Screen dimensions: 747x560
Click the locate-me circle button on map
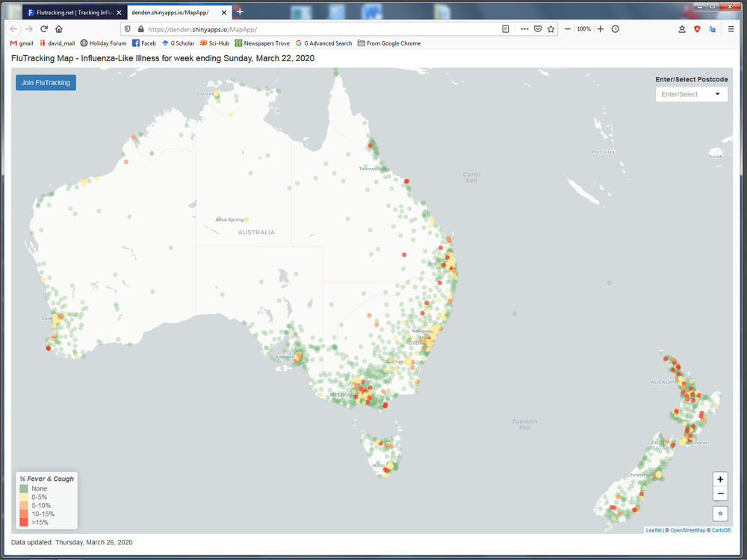tap(720, 513)
